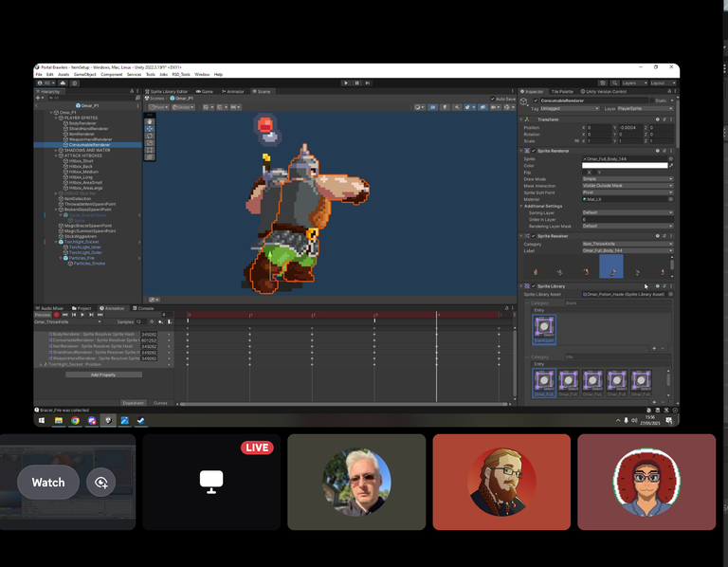Switch to Curves view in Animation
The height and width of the screenshot is (567, 728).
click(160, 403)
